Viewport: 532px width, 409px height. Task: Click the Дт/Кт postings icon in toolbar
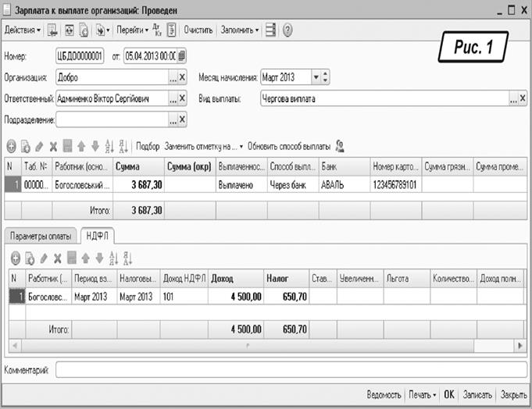point(157,30)
